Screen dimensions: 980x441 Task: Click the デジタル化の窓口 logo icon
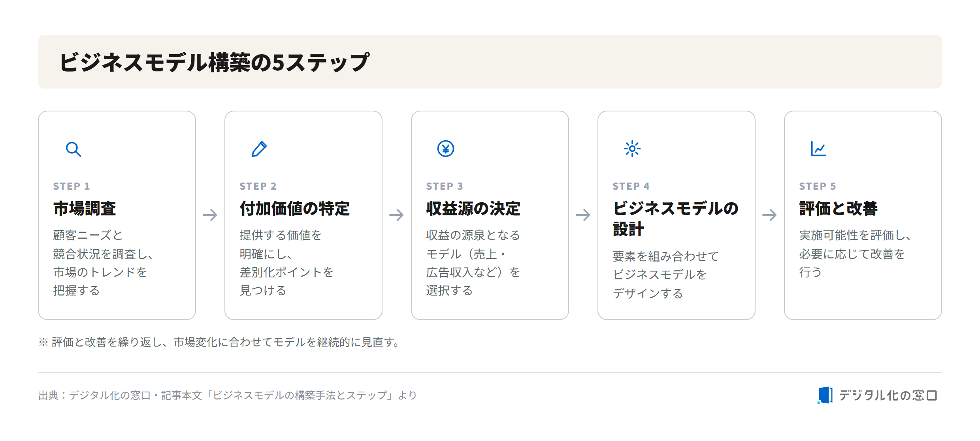(825, 395)
